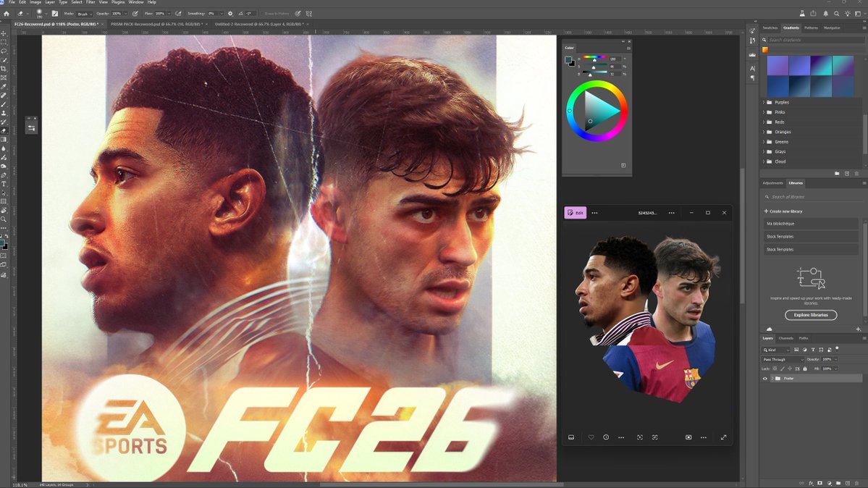Switch to the Paths tab

click(x=804, y=338)
